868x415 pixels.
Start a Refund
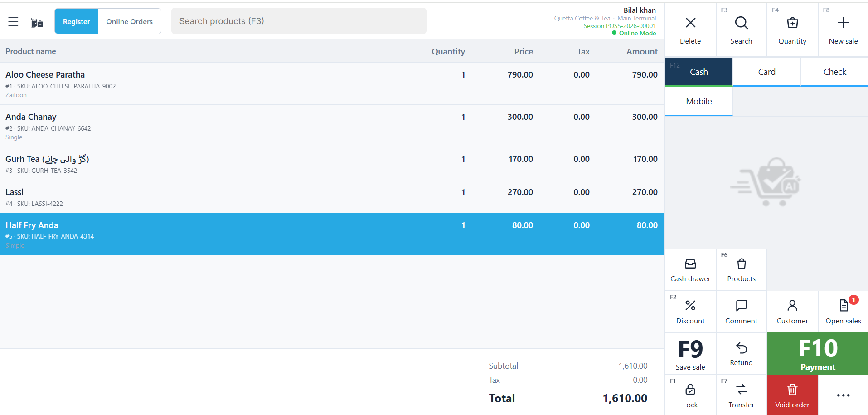(741, 354)
